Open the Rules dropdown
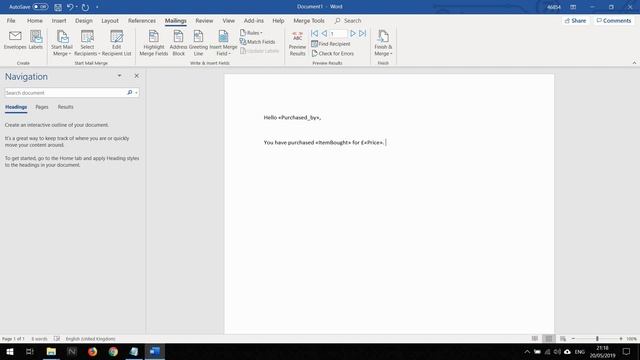The height and width of the screenshot is (360, 640). click(251, 33)
